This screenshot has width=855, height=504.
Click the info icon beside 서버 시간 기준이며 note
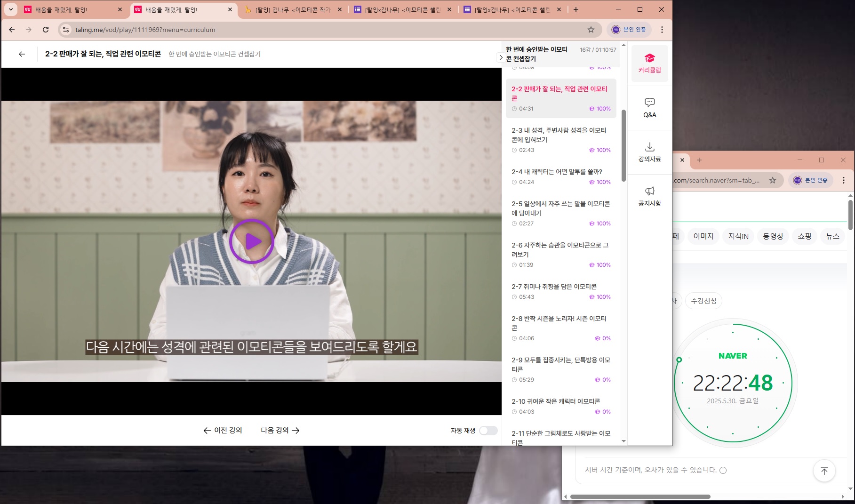723,470
